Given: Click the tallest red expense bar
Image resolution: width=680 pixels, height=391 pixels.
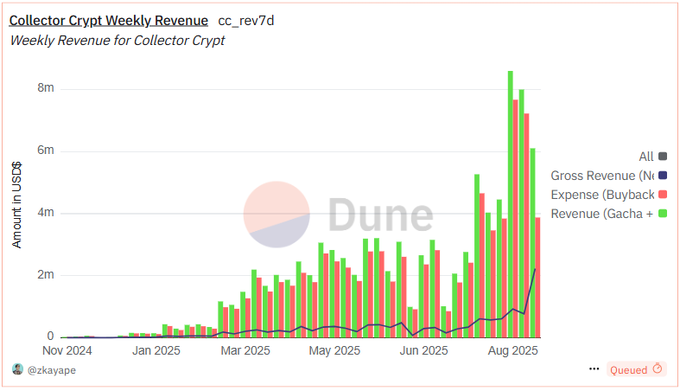Looking at the screenshot, I should [x=516, y=218].
